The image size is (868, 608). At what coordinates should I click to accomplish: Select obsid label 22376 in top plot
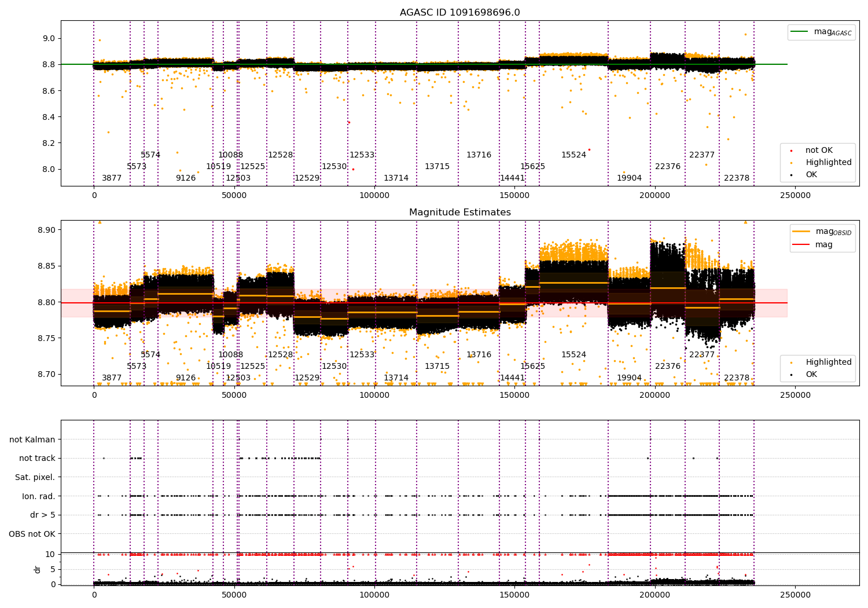click(x=668, y=167)
